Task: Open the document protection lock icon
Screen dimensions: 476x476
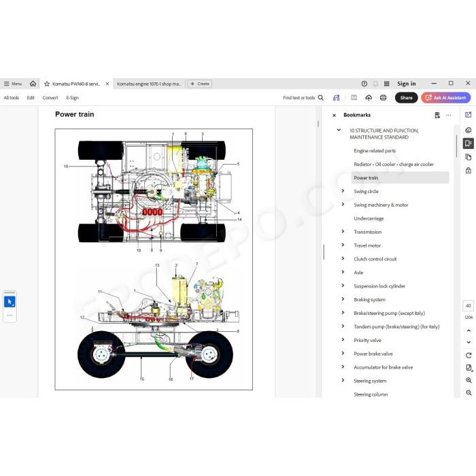Action: (468, 170)
